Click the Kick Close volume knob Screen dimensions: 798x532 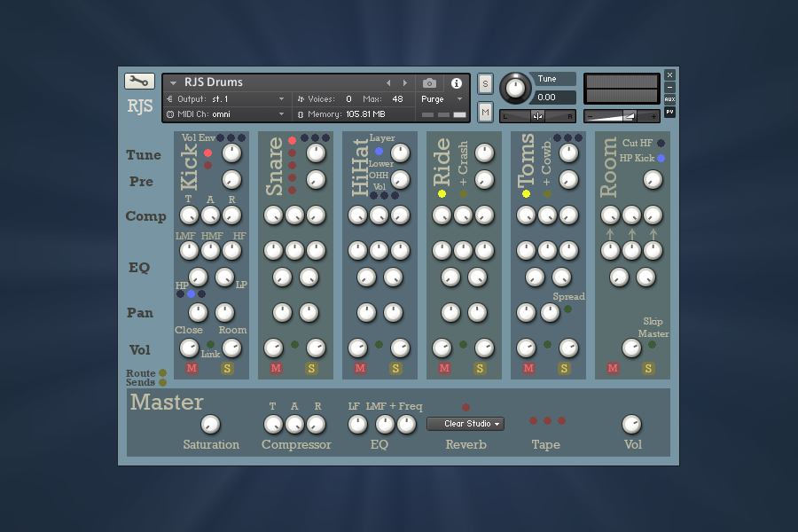pyautogui.click(x=189, y=348)
